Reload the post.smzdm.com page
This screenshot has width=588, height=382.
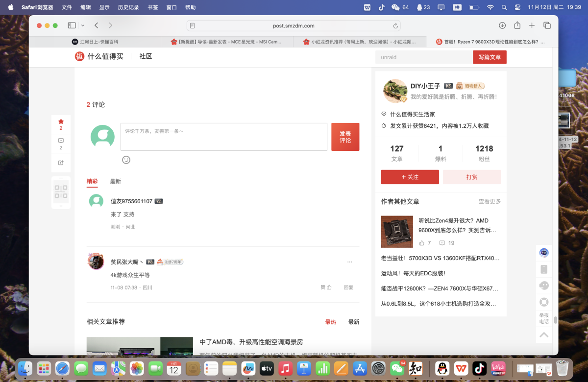(395, 25)
